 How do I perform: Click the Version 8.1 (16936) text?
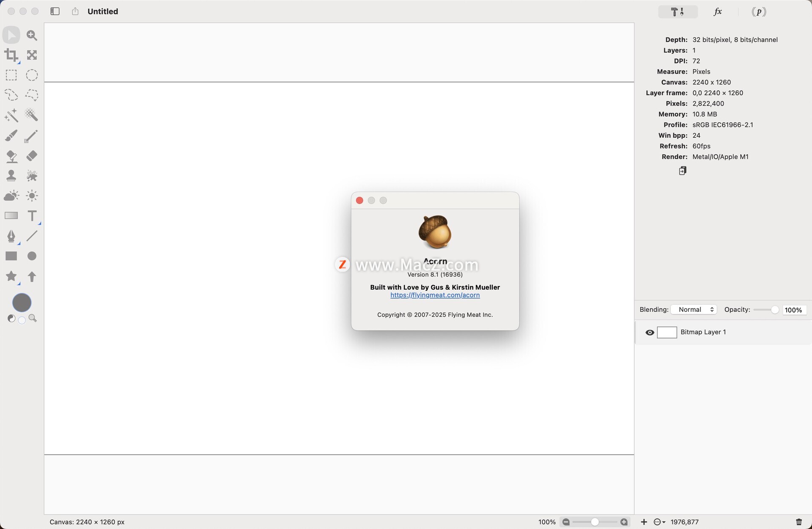tap(435, 275)
